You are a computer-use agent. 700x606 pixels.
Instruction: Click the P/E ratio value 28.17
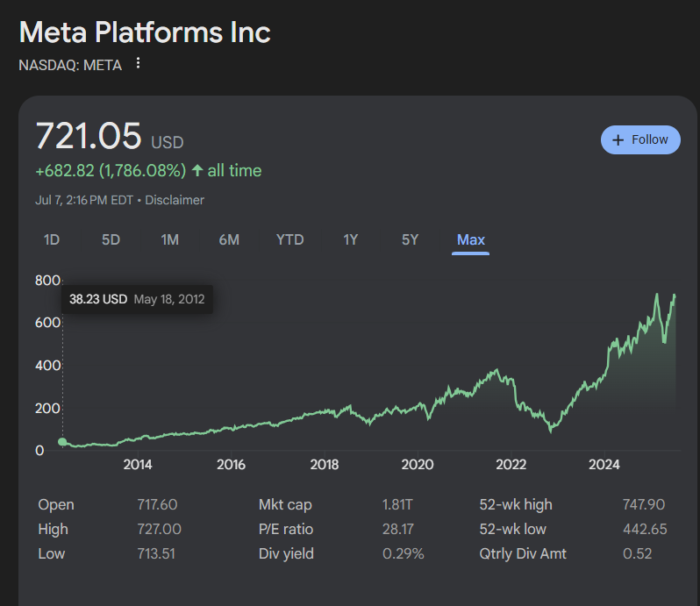397,529
